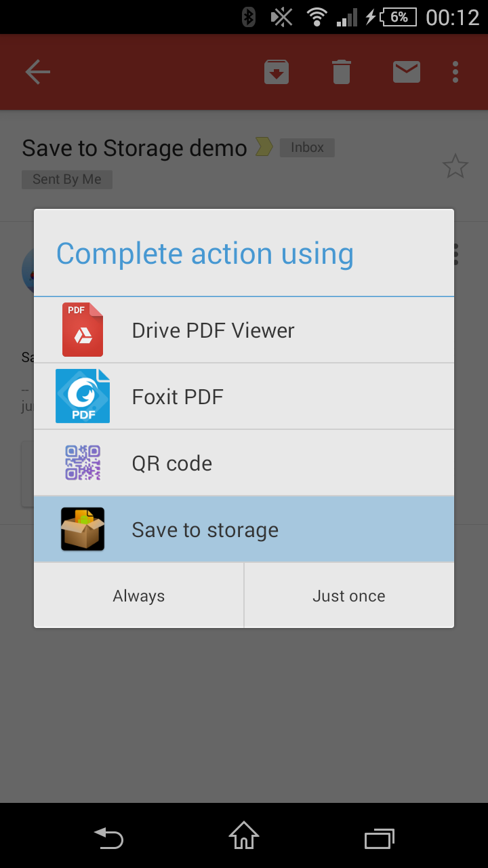Tap the battery indicator showing 6%
488x868 pixels.
click(399, 17)
